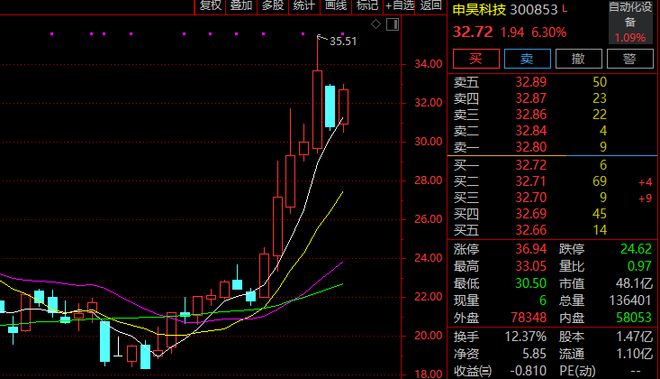Click the diamond icon above the chart
This screenshot has height=379, width=660.
coord(375,24)
